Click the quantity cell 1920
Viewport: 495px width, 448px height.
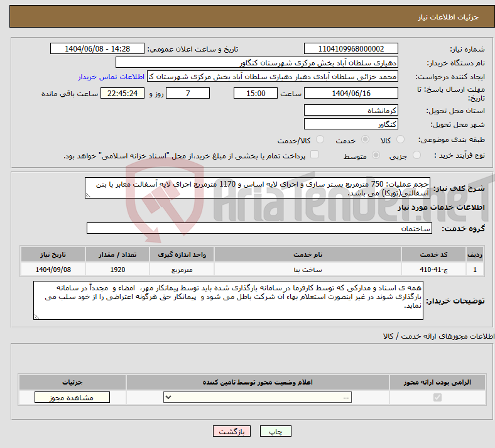tap(117, 270)
